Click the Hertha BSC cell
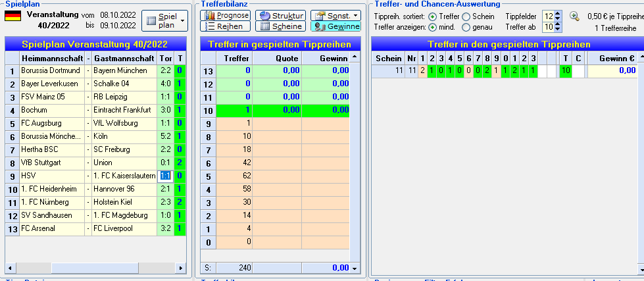Viewport: 644px width, 281px height. coord(52,149)
